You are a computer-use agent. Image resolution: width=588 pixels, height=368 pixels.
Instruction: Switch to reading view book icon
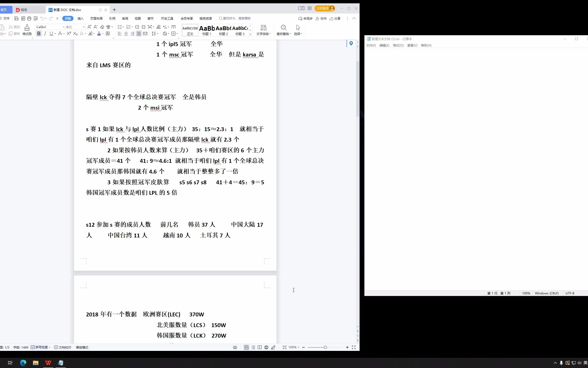point(260,347)
